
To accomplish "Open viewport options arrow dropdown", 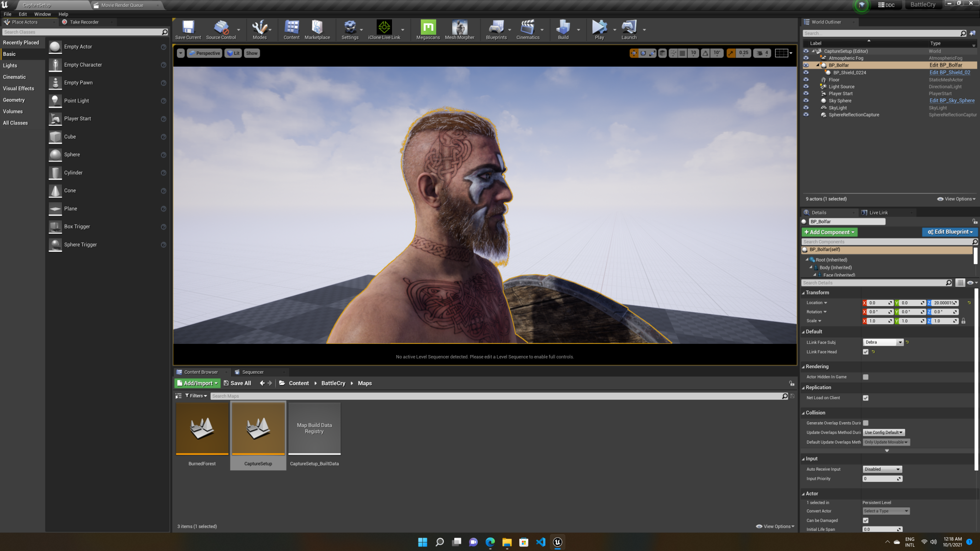I will coord(181,53).
